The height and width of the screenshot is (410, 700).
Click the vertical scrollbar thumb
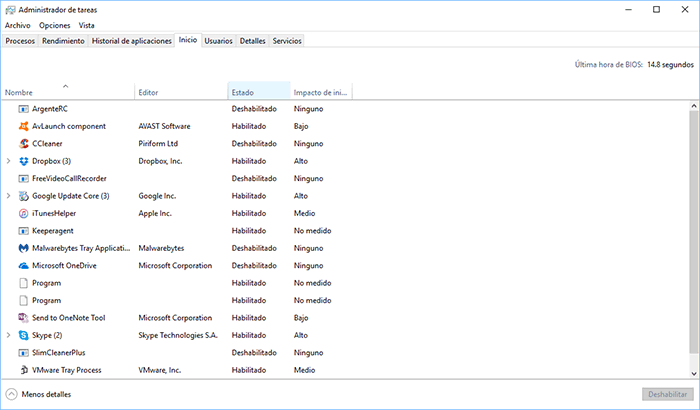click(694, 232)
